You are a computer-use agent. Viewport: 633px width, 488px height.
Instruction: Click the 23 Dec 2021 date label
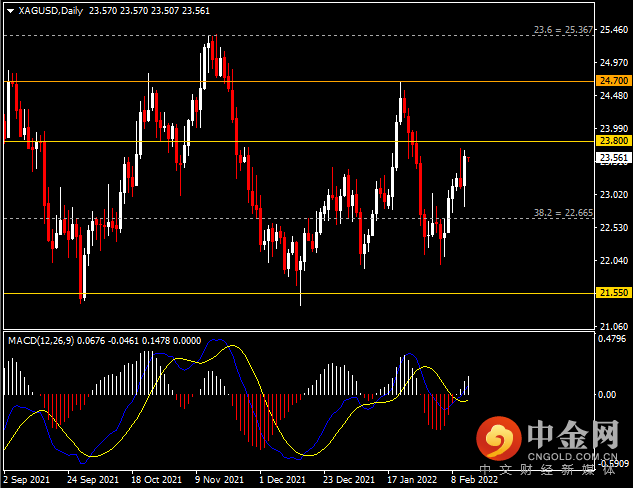coord(348,480)
